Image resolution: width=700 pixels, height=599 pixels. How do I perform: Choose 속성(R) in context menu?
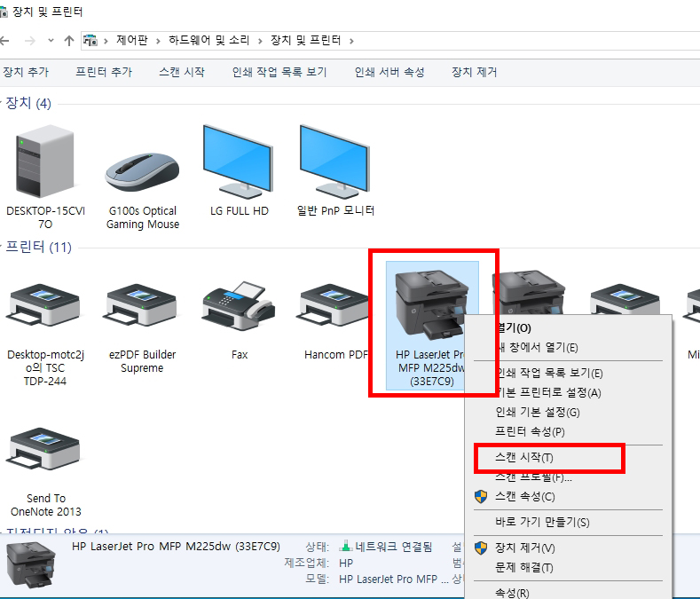point(569,593)
